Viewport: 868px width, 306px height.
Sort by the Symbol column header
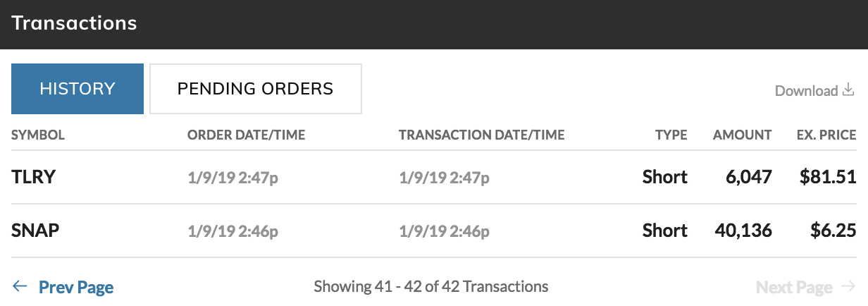(38, 135)
